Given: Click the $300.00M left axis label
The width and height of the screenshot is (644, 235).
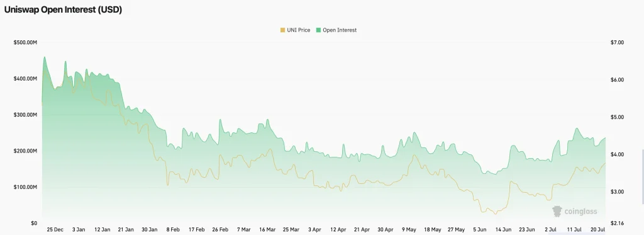Looking at the screenshot, I should (26, 115).
